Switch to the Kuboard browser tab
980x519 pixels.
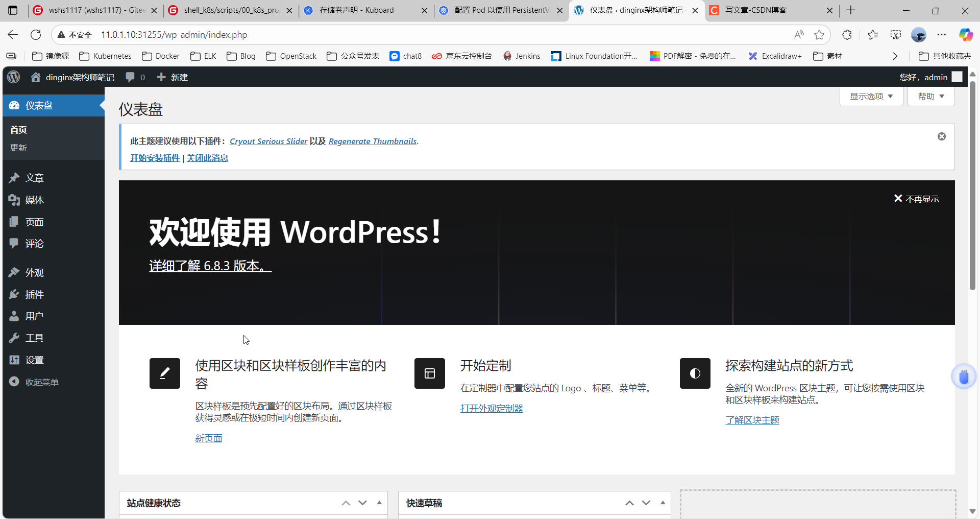[x=357, y=10]
